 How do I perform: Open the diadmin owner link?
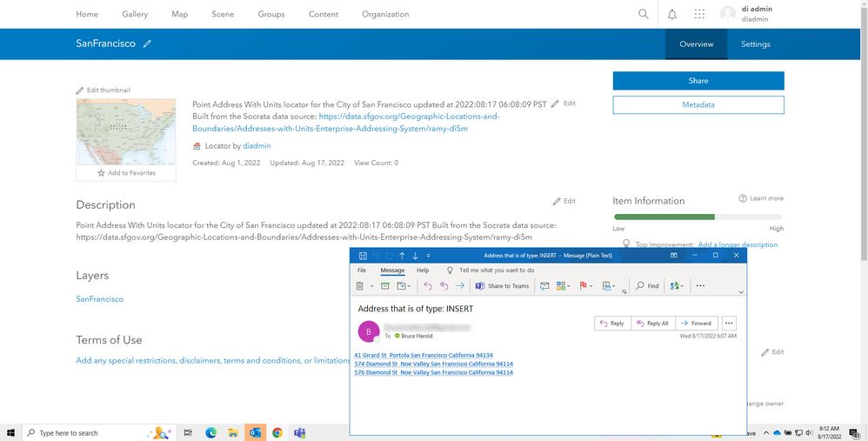257,145
